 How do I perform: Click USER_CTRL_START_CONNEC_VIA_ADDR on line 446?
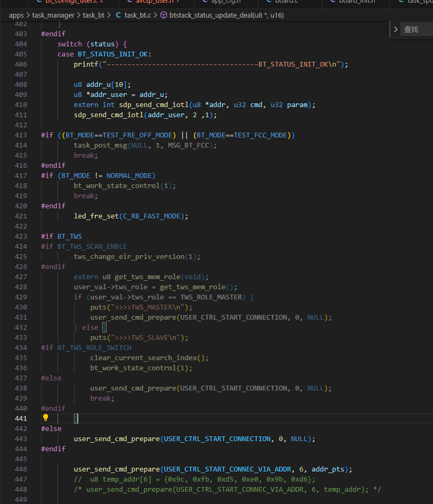(x=228, y=469)
